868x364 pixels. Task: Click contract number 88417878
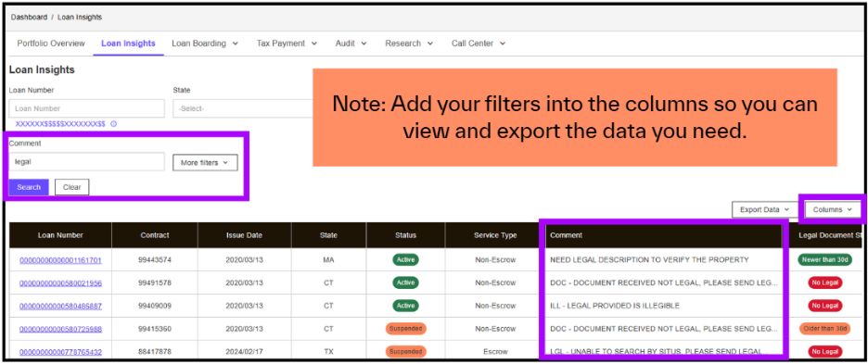155,352
